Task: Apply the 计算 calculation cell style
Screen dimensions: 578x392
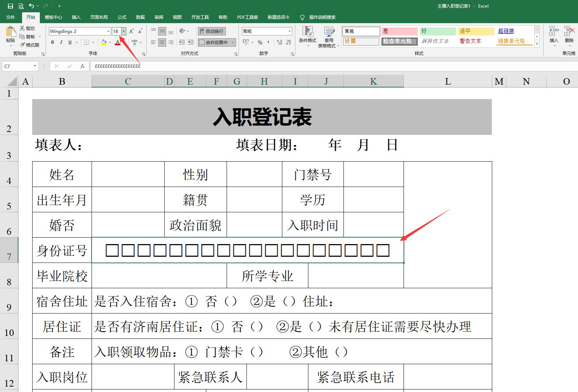Action: click(x=361, y=41)
